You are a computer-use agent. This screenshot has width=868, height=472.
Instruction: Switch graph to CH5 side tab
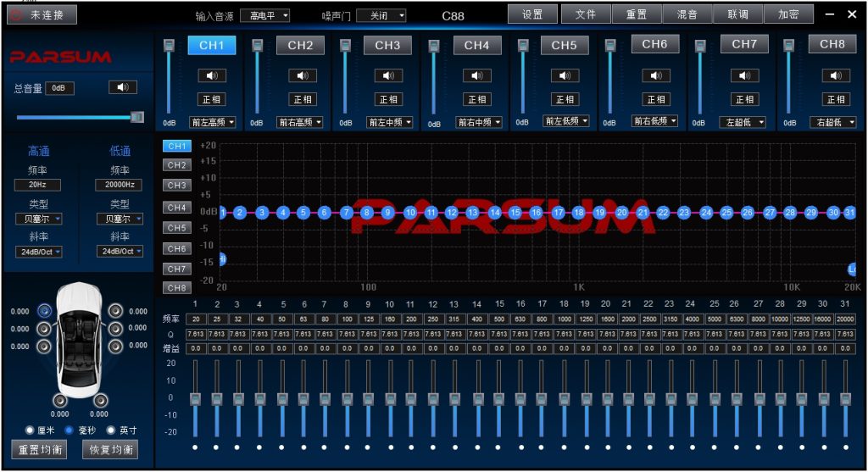[176, 227]
